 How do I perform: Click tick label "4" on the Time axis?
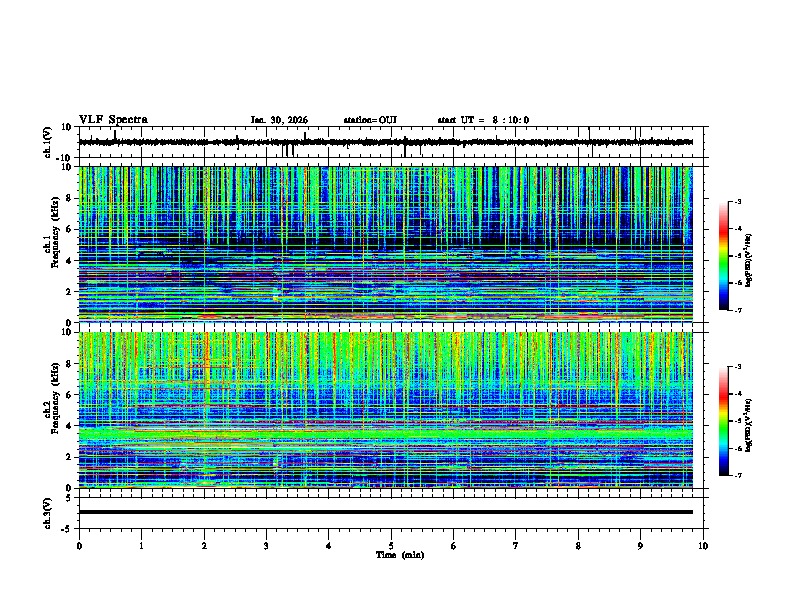coord(329,546)
